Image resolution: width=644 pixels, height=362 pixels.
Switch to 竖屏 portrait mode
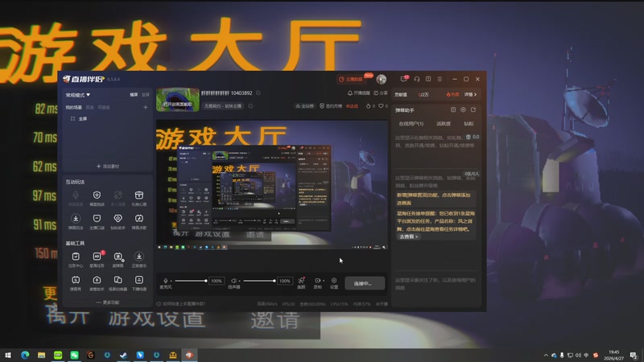tap(146, 94)
